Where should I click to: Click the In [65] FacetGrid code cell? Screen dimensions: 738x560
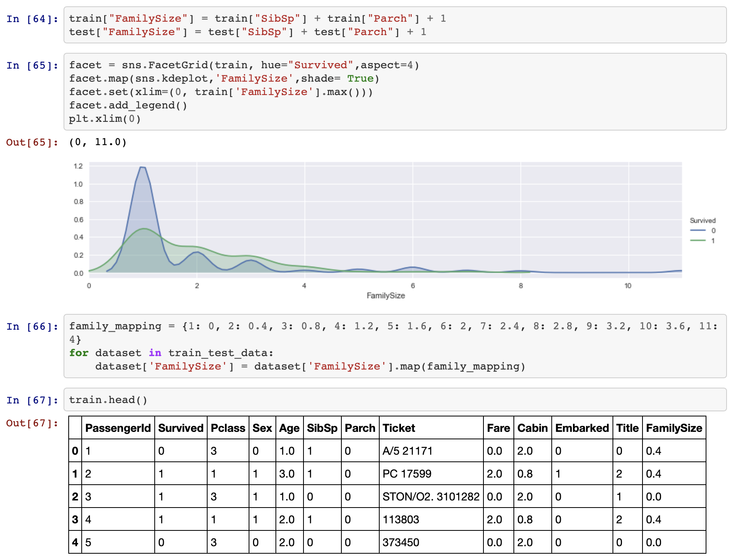(395, 91)
